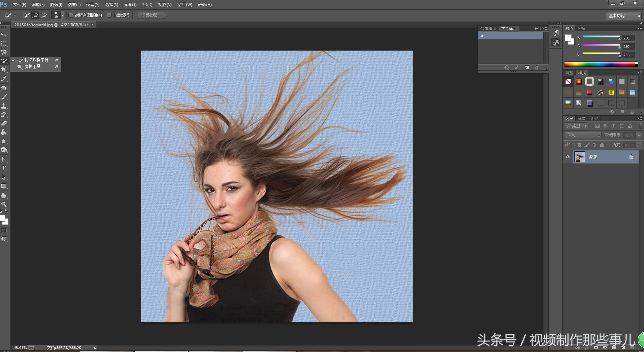Hide the 背景 layer using eye icon

(568, 157)
